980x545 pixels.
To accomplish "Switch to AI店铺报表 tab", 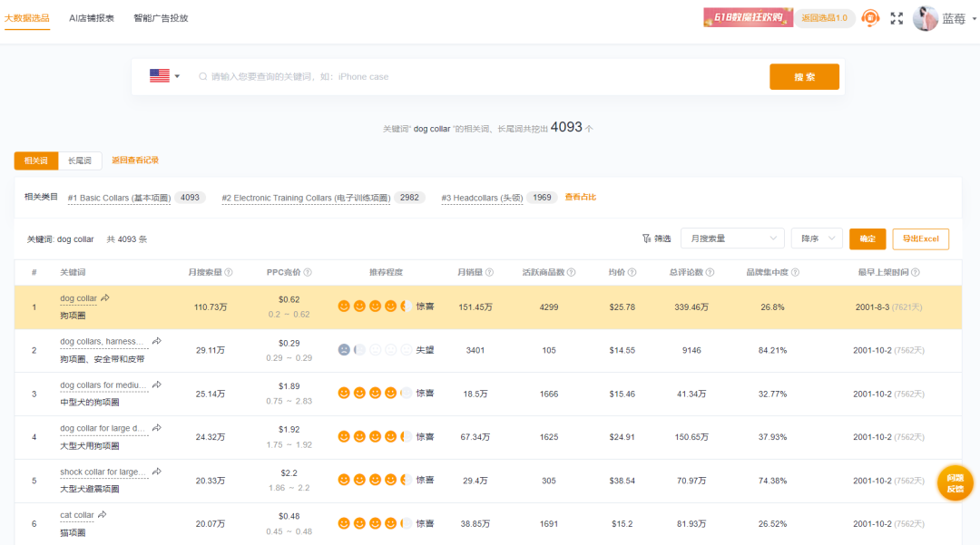I will [92, 18].
